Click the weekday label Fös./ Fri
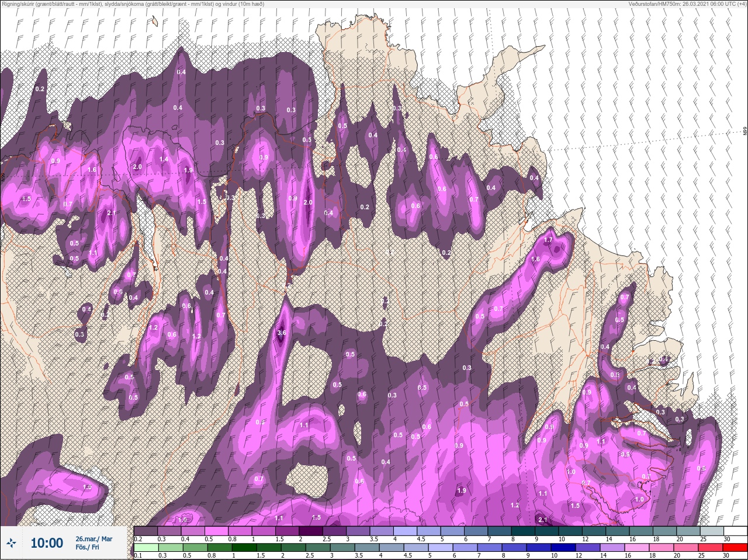The image size is (748, 560). pos(88,547)
